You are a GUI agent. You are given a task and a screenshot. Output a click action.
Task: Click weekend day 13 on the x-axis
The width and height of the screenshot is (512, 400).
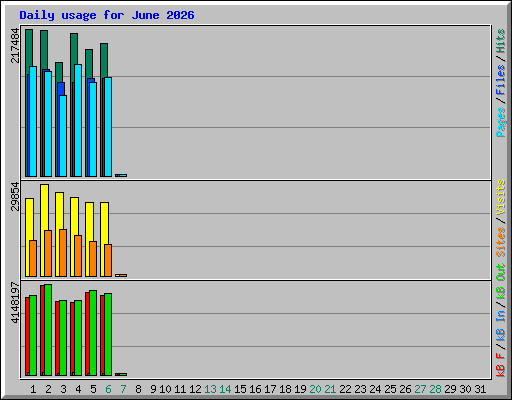pyautogui.click(x=210, y=389)
